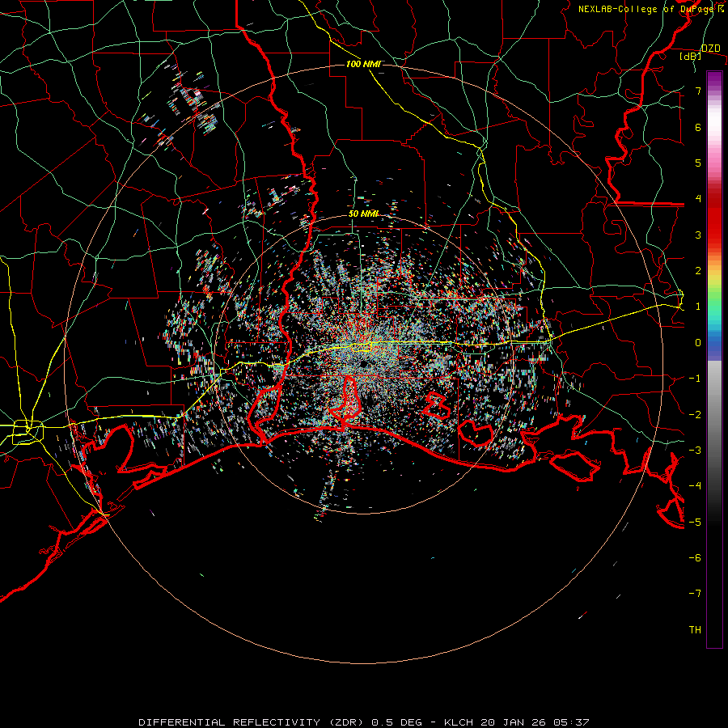Click the "-6" scale value label
Viewport: 728px width, 728px height.
695,557
